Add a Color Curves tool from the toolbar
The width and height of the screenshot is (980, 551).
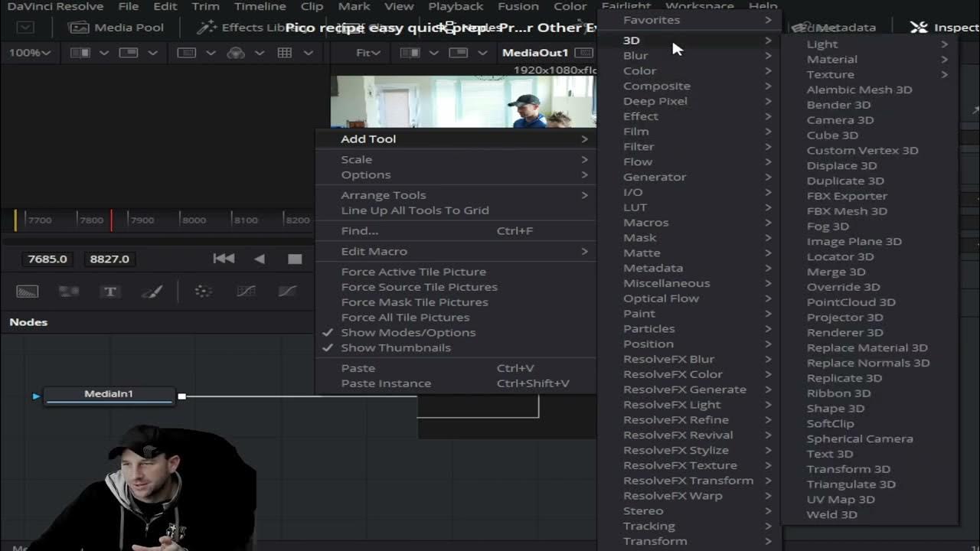tap(246, 292)
